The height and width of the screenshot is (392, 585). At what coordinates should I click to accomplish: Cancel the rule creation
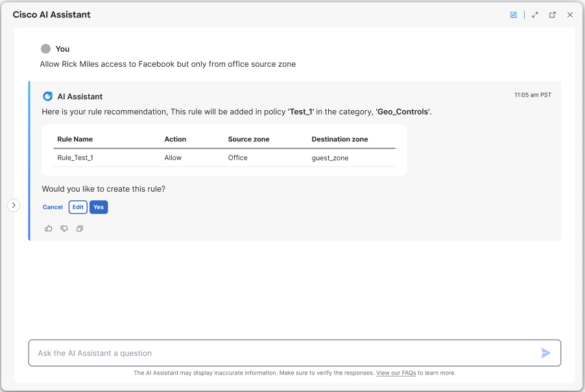point(53,207)
